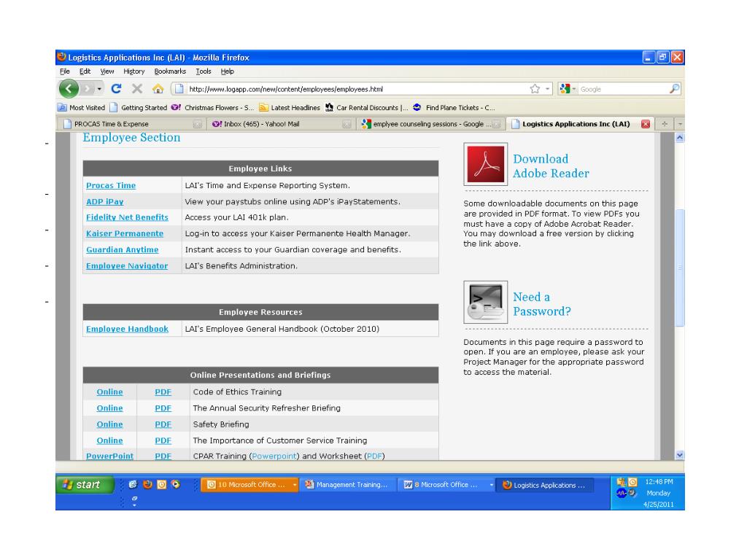
Task: Open the List all tabs dropdown
Action: pos(680,124)
